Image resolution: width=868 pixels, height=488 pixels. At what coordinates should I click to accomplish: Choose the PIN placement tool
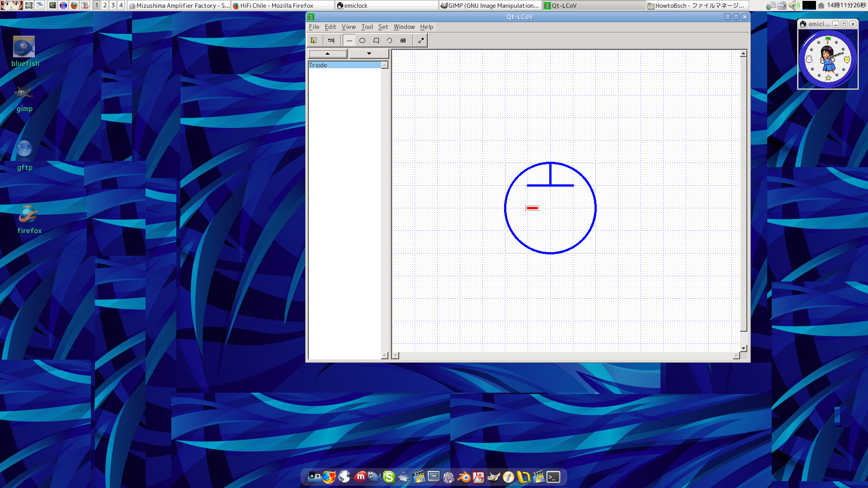coord(331,41)
